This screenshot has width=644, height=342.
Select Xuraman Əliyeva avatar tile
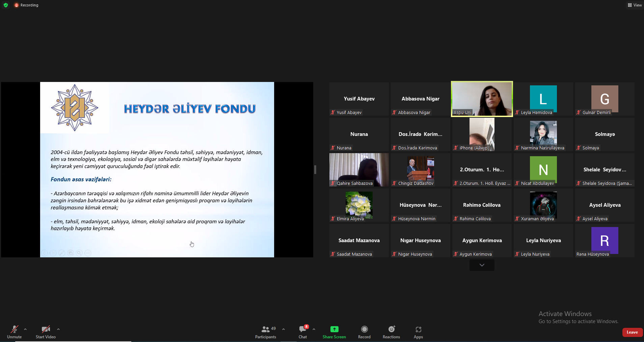click(x=543, y=205)
